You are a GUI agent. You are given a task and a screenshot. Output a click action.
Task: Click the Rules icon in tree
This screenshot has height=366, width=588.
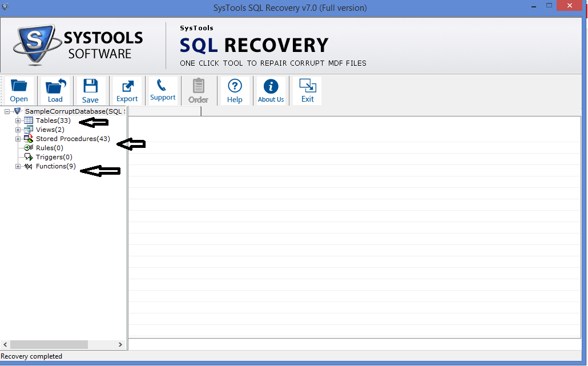click(x=29, y=148)
